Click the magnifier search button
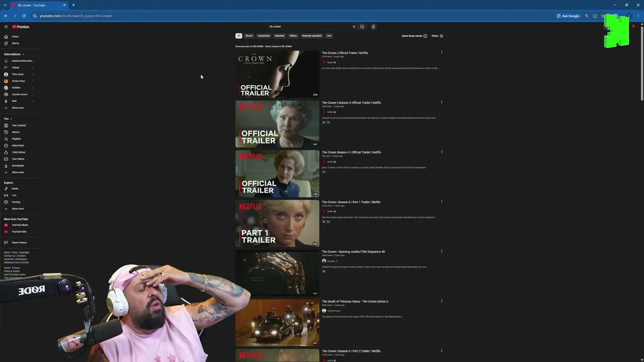Screen dimensions: 644x362 click(x=362, y=27)
